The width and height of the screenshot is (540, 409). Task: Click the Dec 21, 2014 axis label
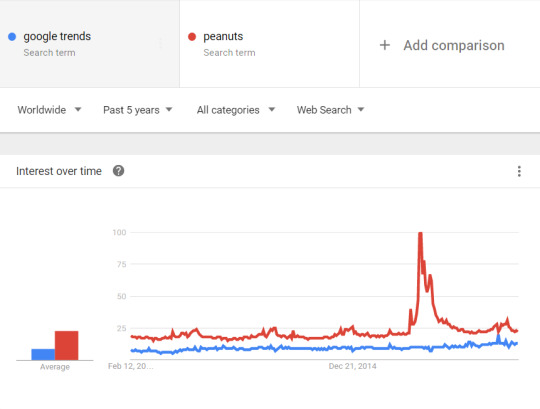coord(352,366)
